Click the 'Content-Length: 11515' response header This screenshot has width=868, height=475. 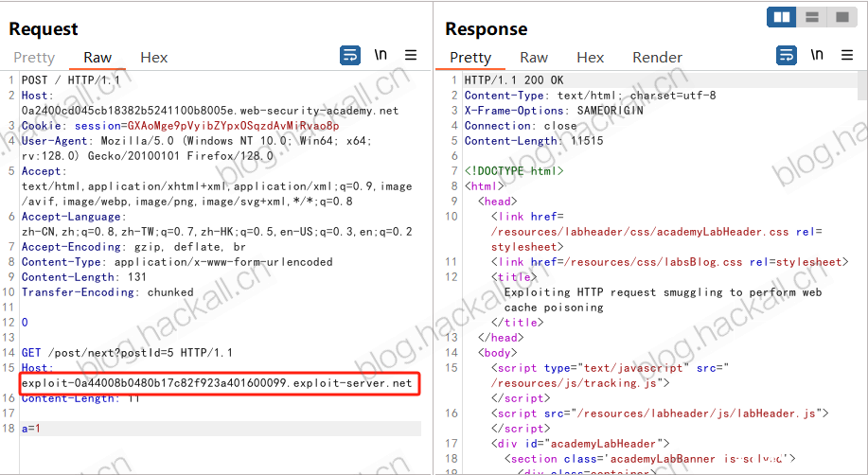(534, 141)
